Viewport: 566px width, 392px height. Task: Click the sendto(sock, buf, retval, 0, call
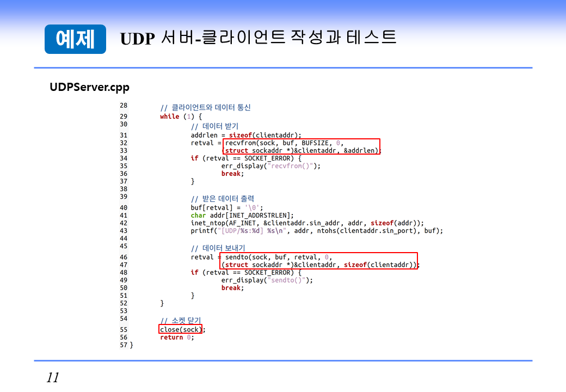click(278, 258)
